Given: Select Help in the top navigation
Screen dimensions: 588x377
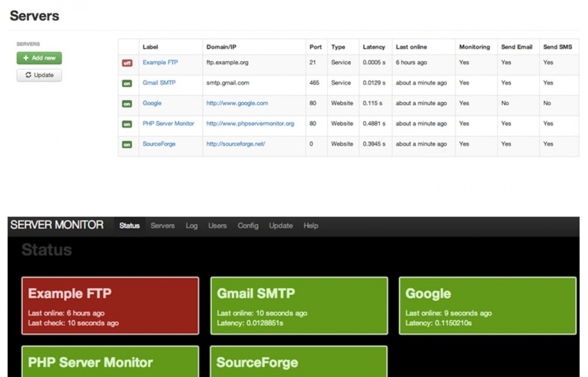Looking at the screenshot, I should click(x=311, y=226).
